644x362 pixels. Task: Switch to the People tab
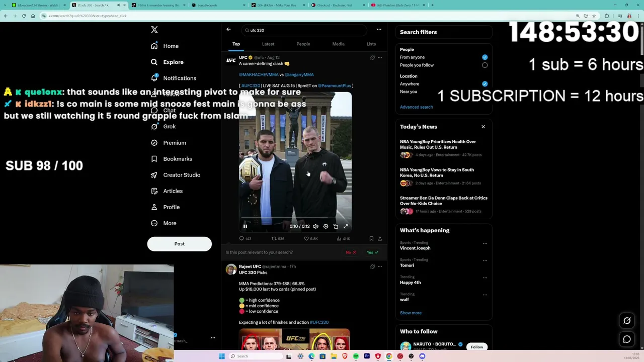(x=303, y=44)
